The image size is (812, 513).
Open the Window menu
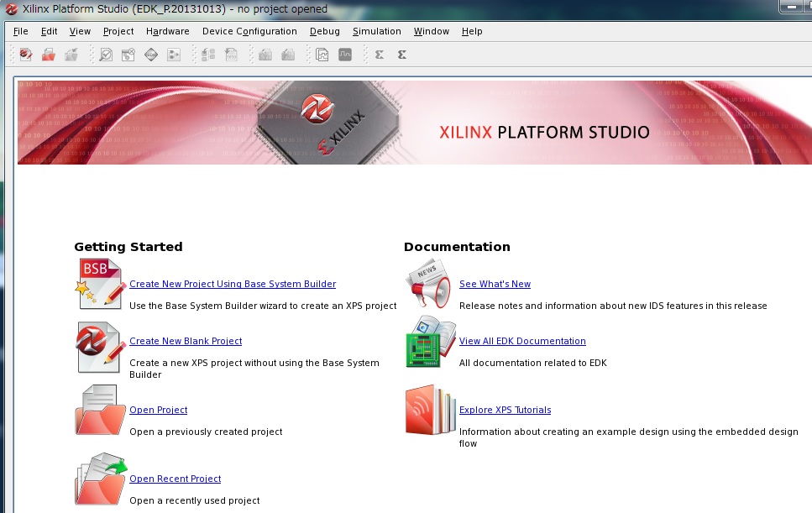coord(432,31)
